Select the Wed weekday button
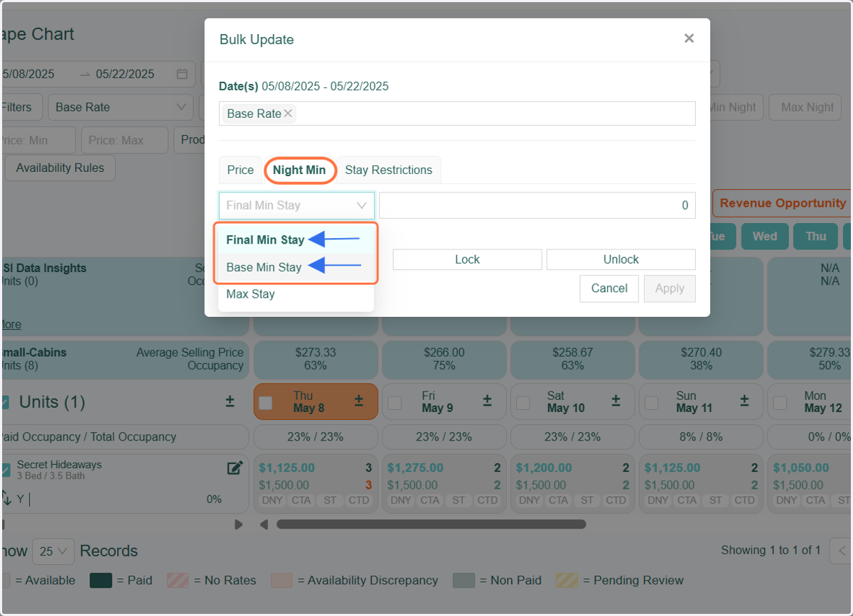Image resolution: width=853 pixels, height=616 pixels. coord(765,236)
